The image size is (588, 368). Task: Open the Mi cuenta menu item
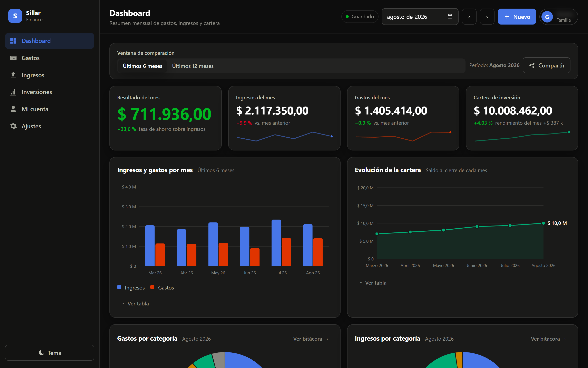point(50,109)
